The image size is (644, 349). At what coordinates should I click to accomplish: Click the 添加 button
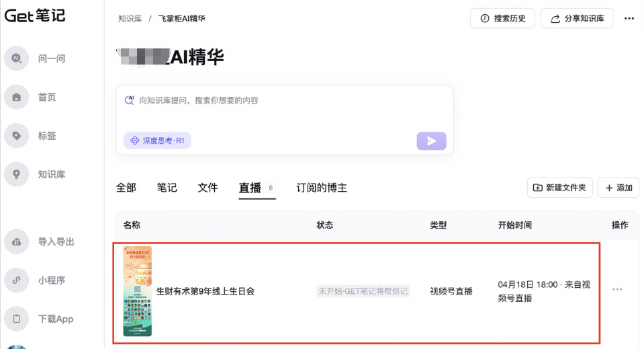point(618,188)
